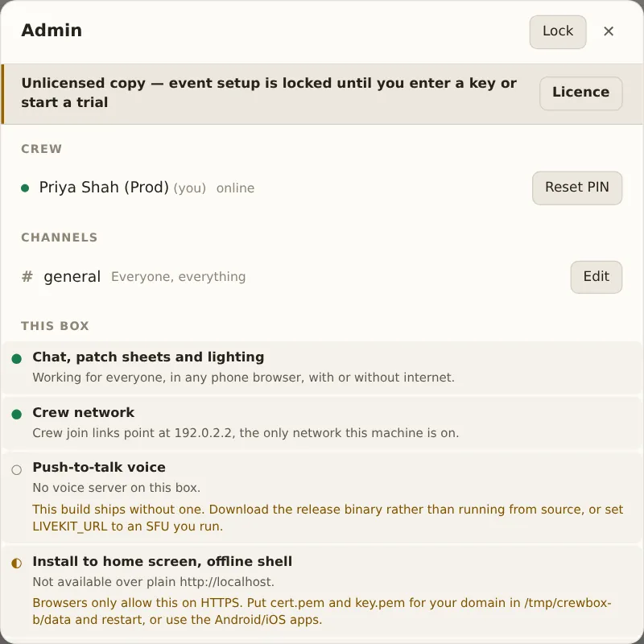Click the '(you)' label beside Priya Shah
Image resolution: width=644 pixels, height=644 pixels.
(x=190, y=188)
